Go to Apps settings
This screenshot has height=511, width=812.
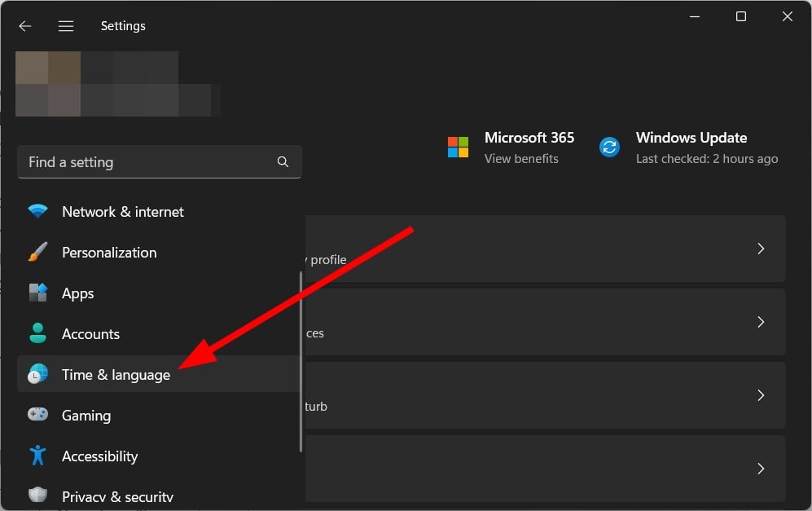point(159,293)
